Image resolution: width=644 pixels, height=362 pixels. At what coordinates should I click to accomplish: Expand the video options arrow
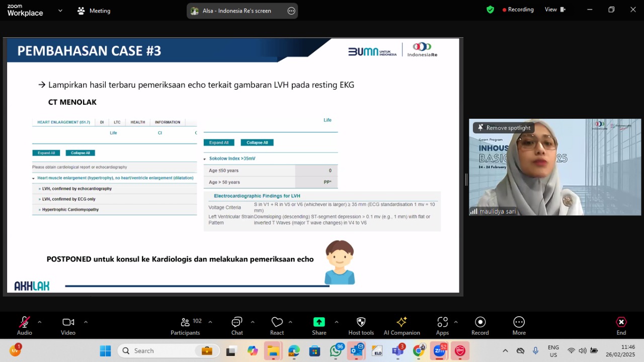[86, 322]
